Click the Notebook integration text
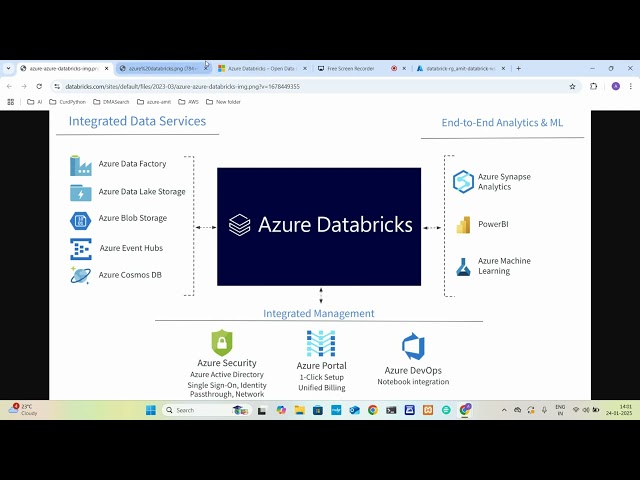Image resolution: width=640 pixels, height=480 pixels. (x=413, y=382)
